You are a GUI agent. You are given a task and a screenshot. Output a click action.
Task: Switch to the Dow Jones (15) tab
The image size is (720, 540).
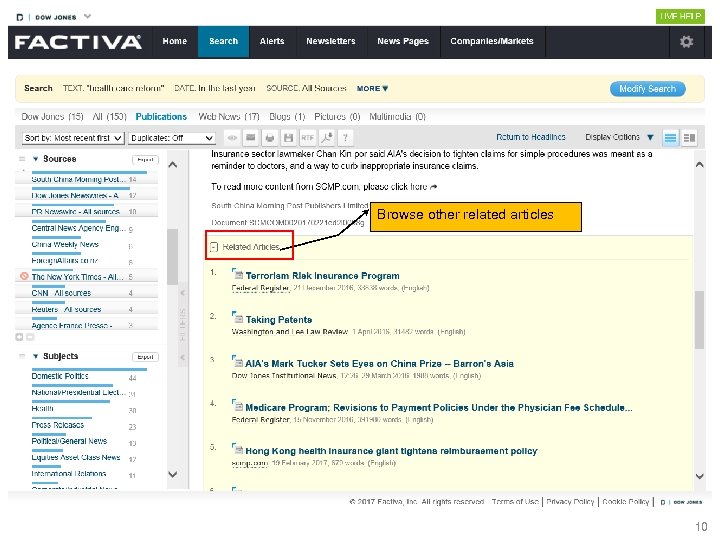(52, 117)
